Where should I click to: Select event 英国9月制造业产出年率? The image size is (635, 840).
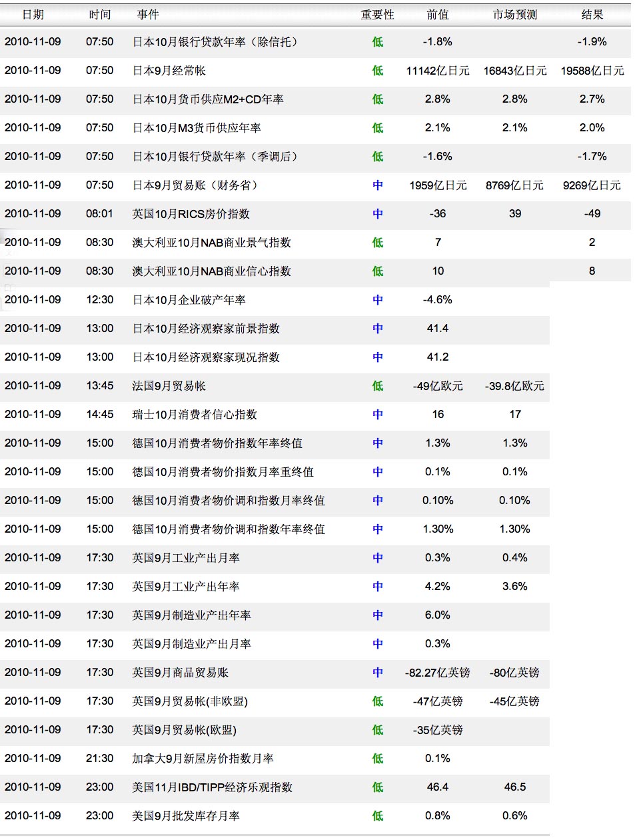191,615
